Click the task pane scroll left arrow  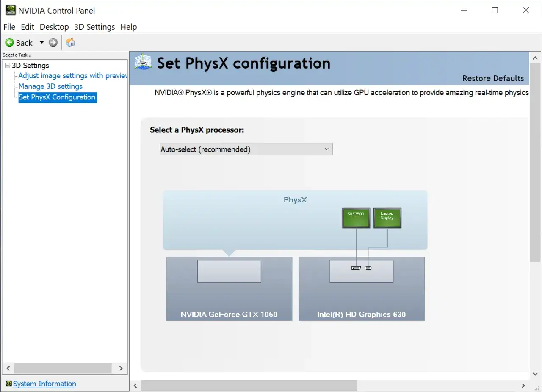coord(8,368)
